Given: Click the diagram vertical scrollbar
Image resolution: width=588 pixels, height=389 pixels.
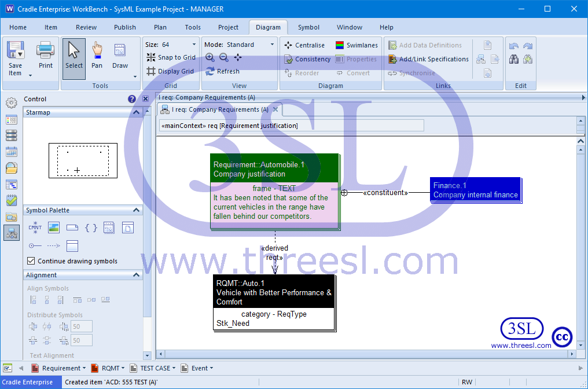Looking at the screenshot, I should [x=580, y=247].
